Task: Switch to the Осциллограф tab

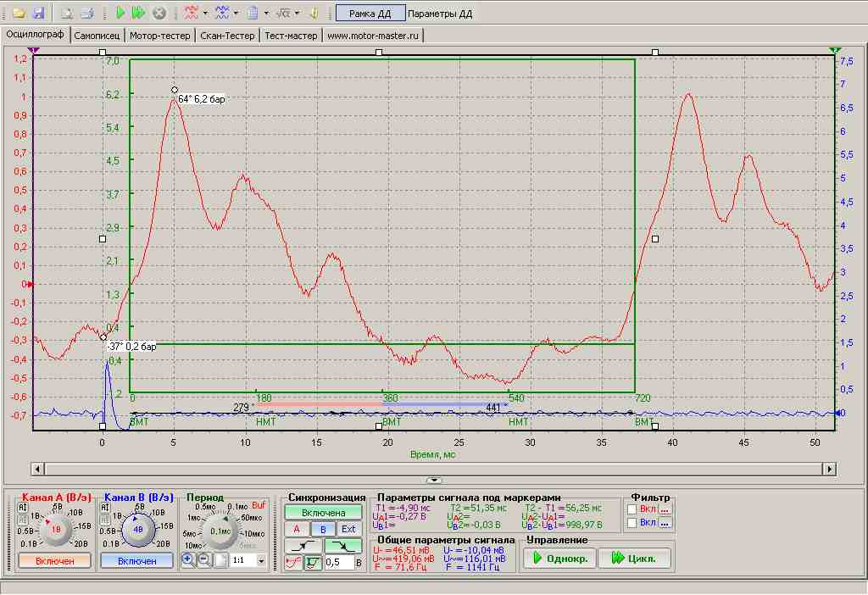Action: (35, 34)
